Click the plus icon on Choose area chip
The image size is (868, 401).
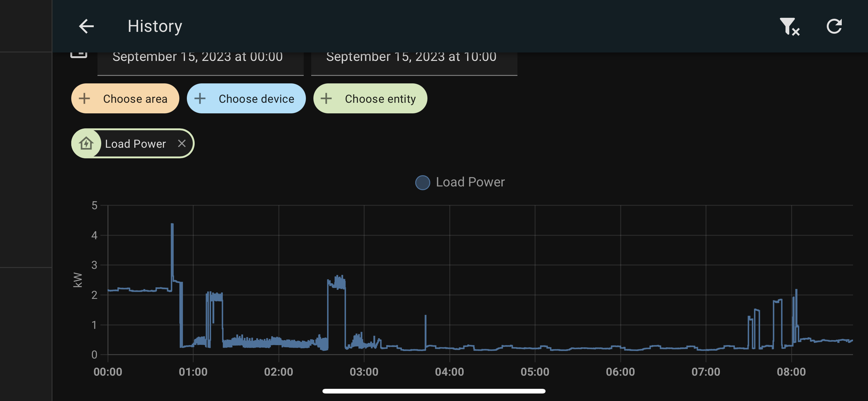84,98
